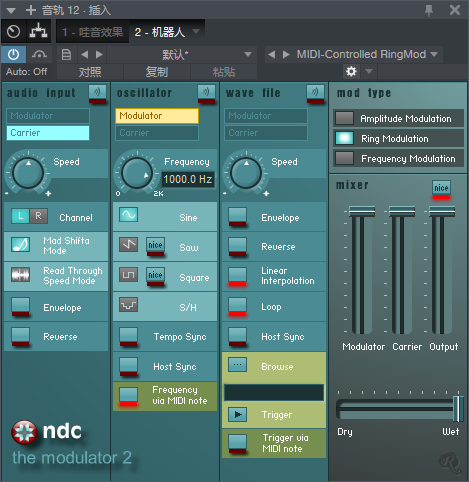Select the S/H waveform icon
Screen dimensions: 469x482
pyautogui.click(x=128, y=305)
